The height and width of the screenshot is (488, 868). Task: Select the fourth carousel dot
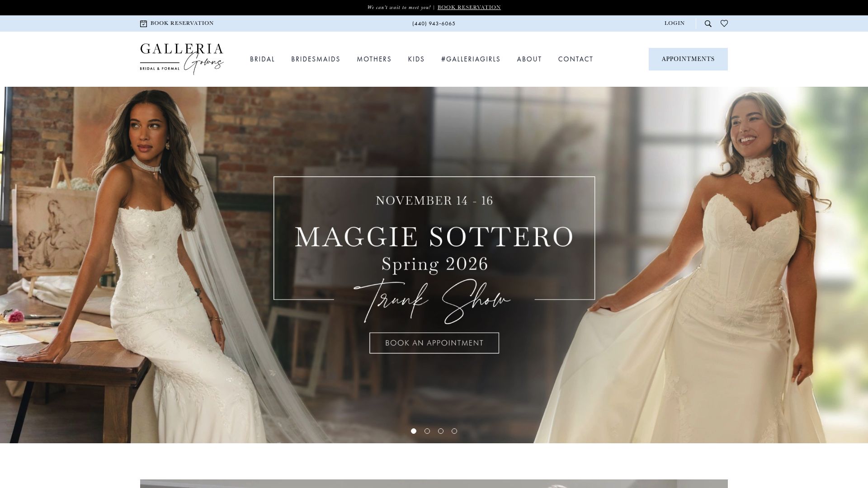point(454,431)
